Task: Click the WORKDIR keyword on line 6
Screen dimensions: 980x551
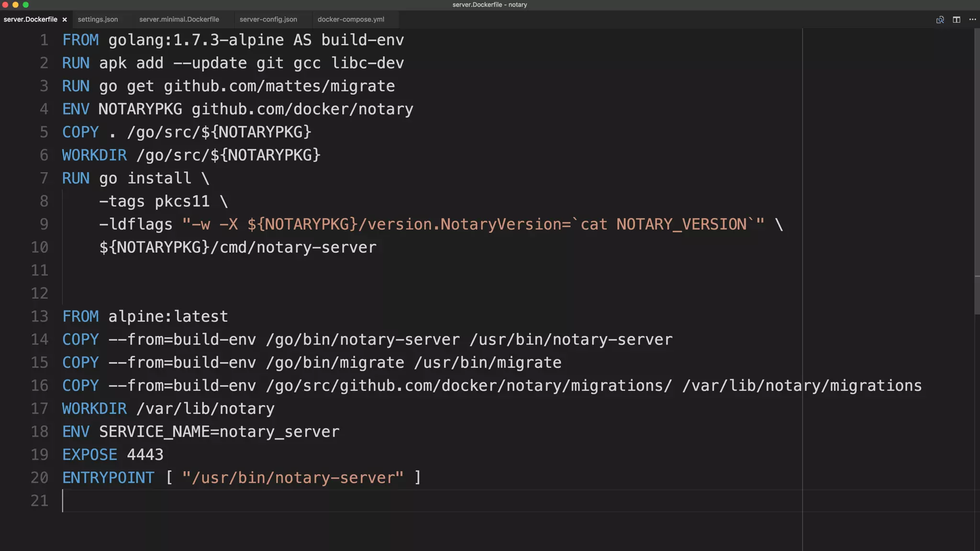Action: click(x=94, y=155)
